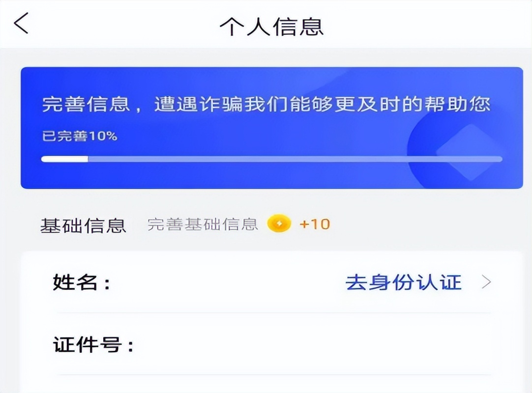Click the blue square logo in banner

[470, 152]
